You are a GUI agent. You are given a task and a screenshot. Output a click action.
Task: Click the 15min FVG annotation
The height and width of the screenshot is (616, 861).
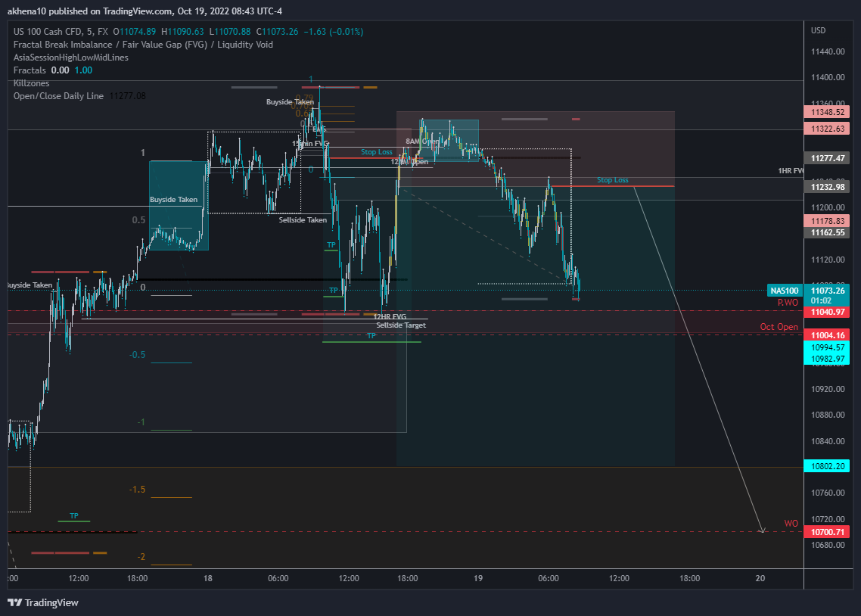click(310, 143)
